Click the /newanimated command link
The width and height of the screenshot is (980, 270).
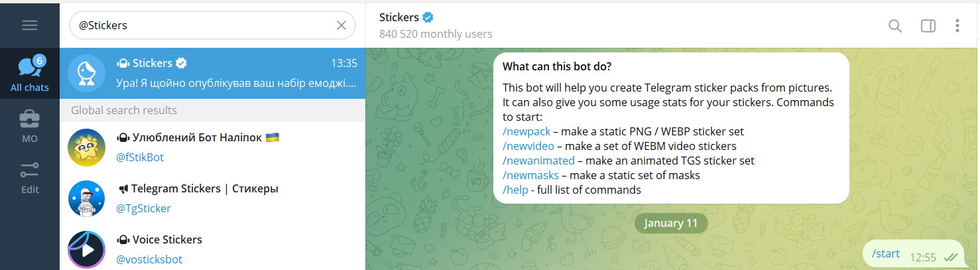click(538, 161)
